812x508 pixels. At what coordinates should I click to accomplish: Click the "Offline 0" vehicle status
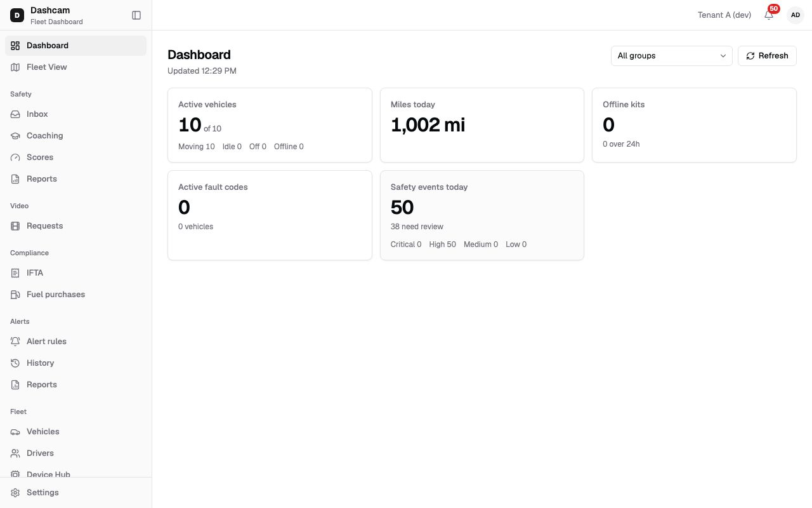289,147
